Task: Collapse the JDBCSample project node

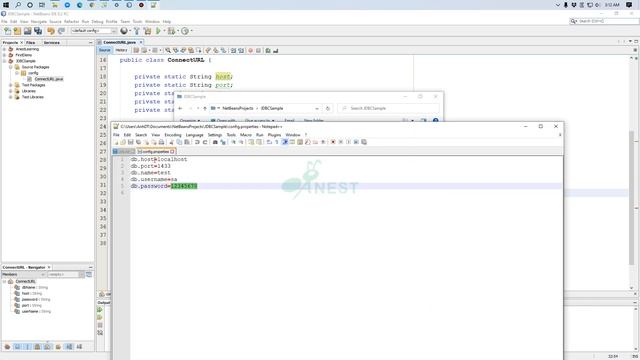Action: [x=4, y=61]
